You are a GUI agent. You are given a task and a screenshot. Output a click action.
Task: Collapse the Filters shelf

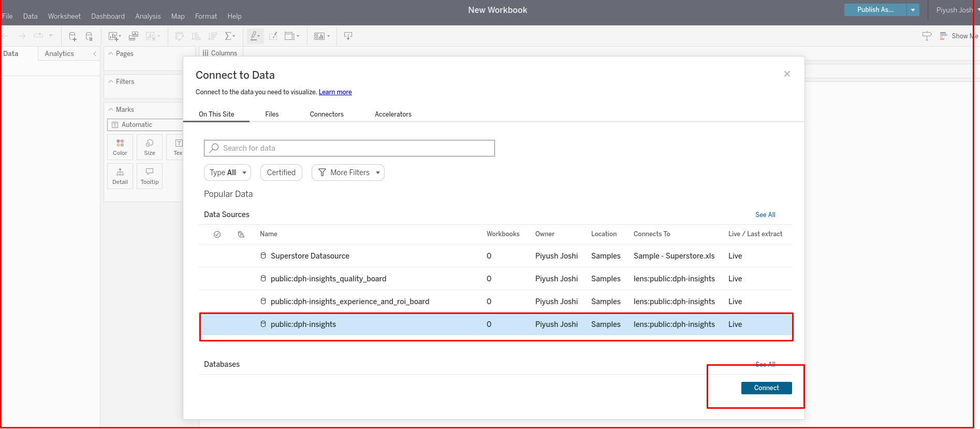tap(111, 81)
